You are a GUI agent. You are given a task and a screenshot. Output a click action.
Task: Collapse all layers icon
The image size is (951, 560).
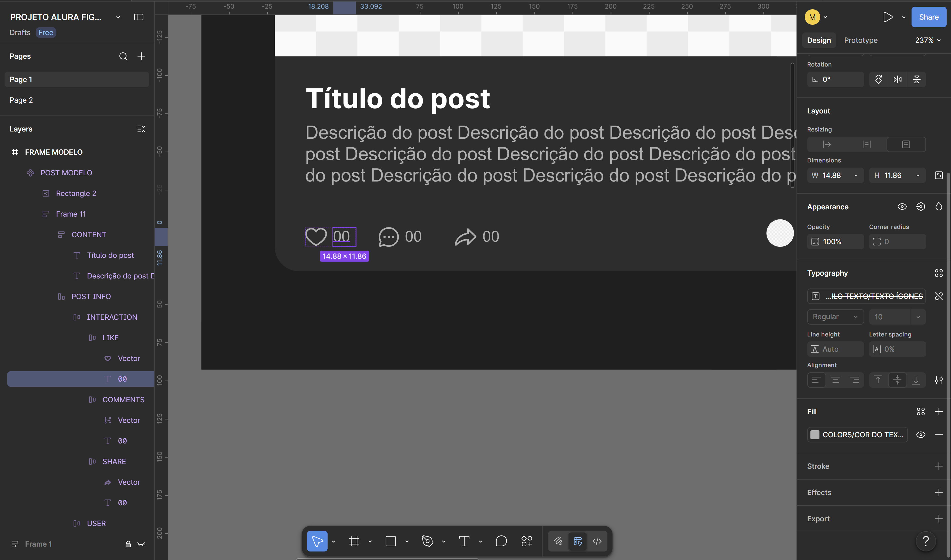(141, 129)
